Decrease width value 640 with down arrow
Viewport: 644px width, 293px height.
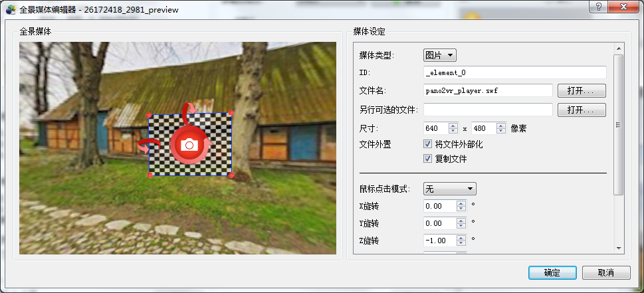tap(453, 132)
